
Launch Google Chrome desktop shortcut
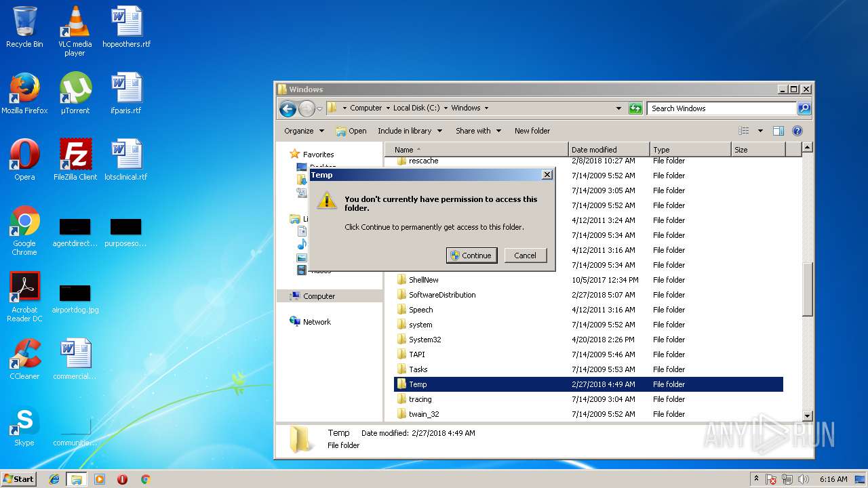[24, 230]
